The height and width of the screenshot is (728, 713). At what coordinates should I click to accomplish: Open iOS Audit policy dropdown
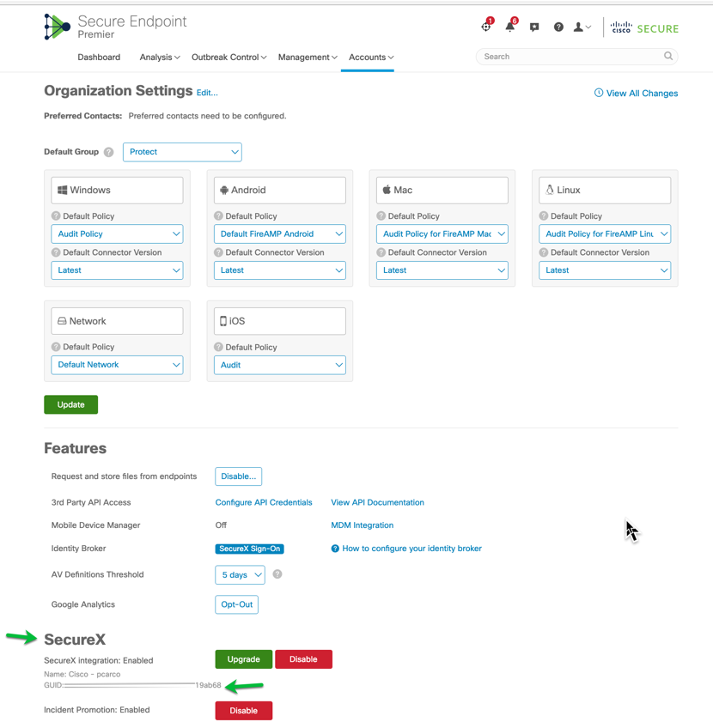click(280, 366)
